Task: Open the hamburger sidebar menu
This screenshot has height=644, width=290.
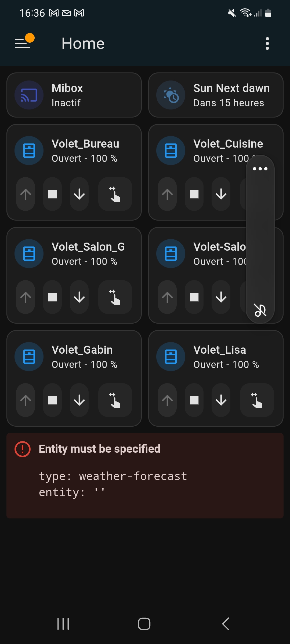Action: [23, 43]
